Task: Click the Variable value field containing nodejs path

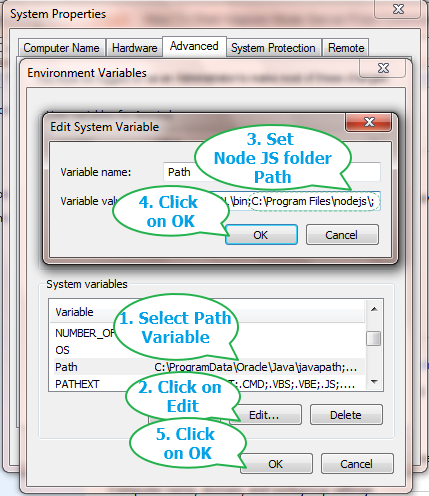Action: click(272, 201)
